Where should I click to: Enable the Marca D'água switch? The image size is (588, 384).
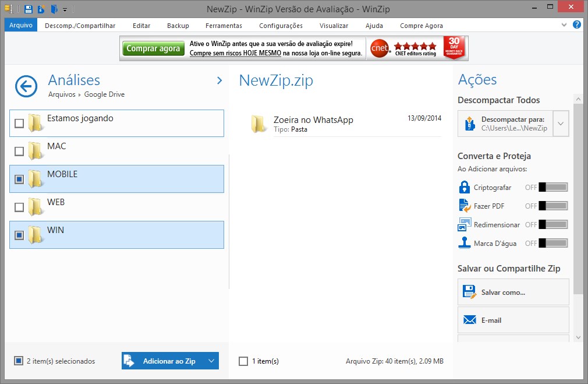click(553, 243)
